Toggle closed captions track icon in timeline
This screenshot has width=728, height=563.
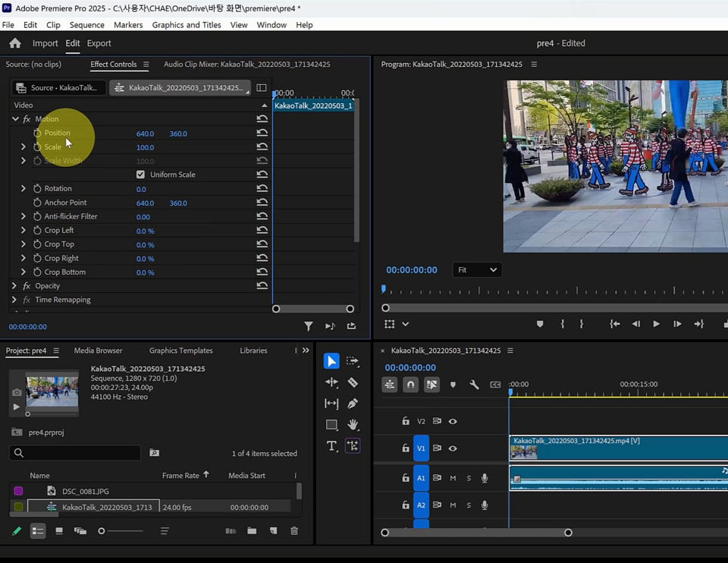(495, 385)
